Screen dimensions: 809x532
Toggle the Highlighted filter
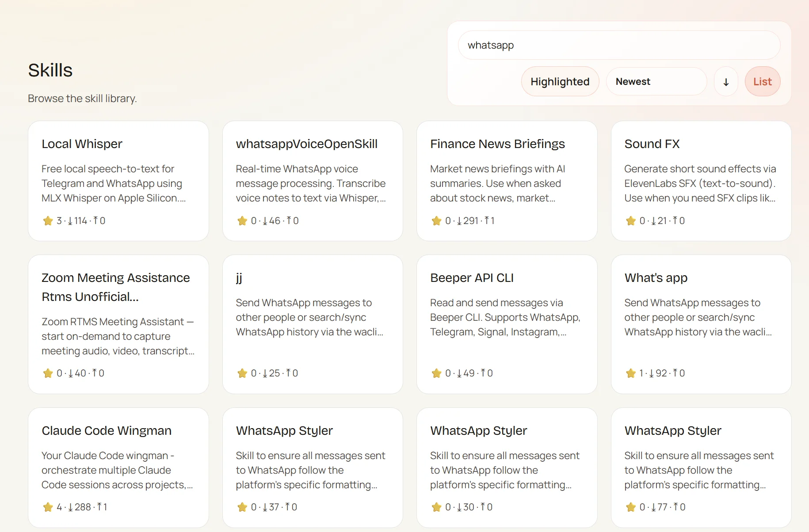(560, 81)
